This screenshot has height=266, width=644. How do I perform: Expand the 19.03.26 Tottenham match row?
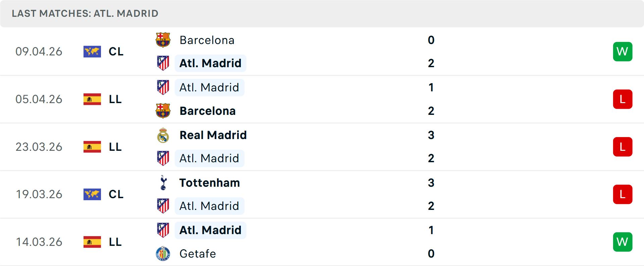pos(322,194)
